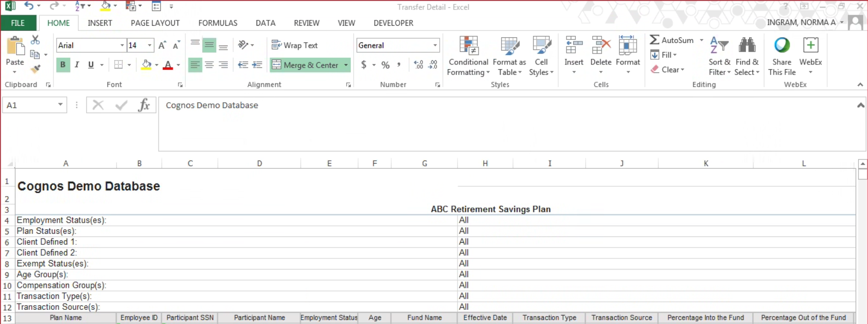Open Font dialog launcher

coord(180,84)
